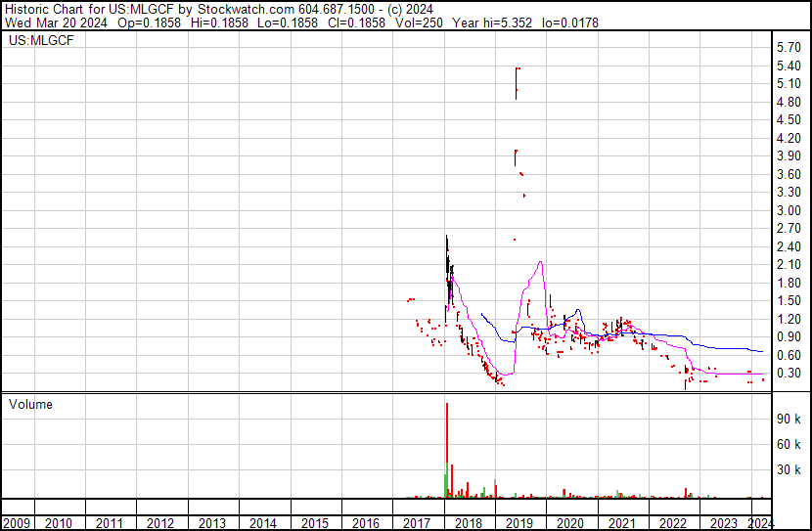The image size is (812, 531).
Task: Click the 3.30 price axis label
Action: (789, 193)
